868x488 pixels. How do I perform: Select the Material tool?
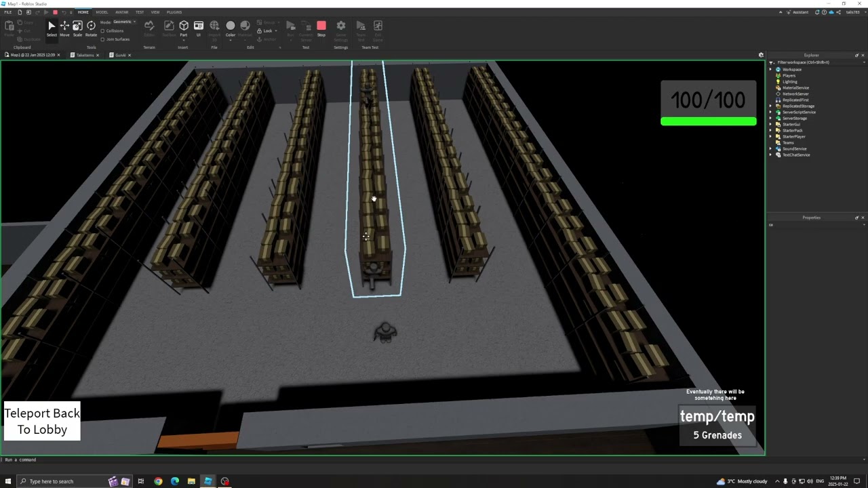[245, 28]
